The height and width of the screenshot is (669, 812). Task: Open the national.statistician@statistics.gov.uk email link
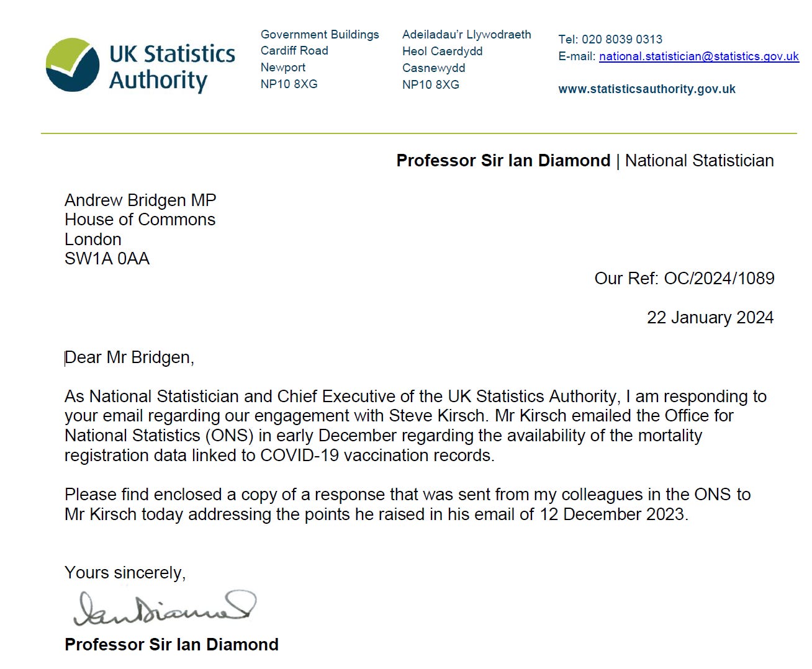click(698, 56)
